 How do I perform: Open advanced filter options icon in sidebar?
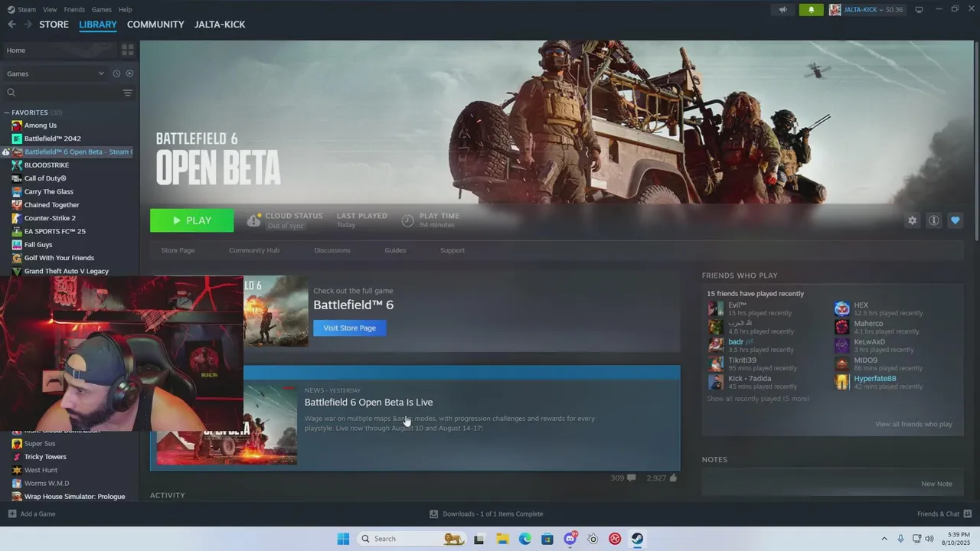pyautogui.click(x=128, y=93)
